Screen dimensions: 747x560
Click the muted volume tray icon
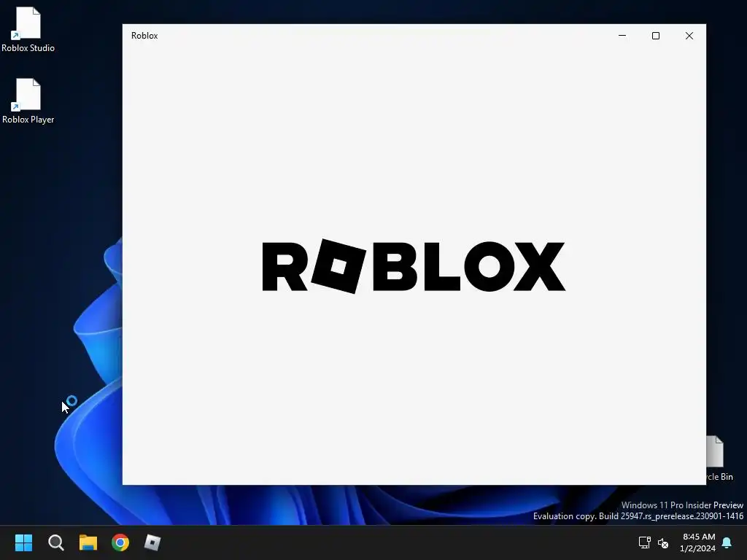(662, 542)
